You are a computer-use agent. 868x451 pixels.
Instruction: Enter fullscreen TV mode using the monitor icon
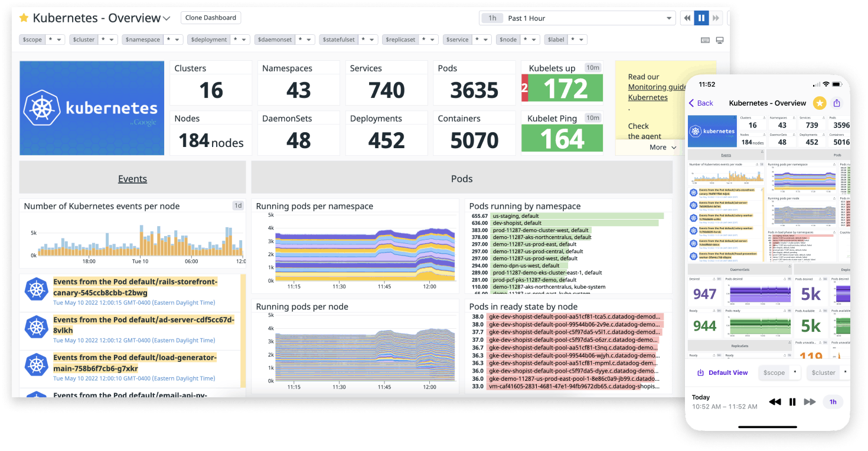pos(719,40)
